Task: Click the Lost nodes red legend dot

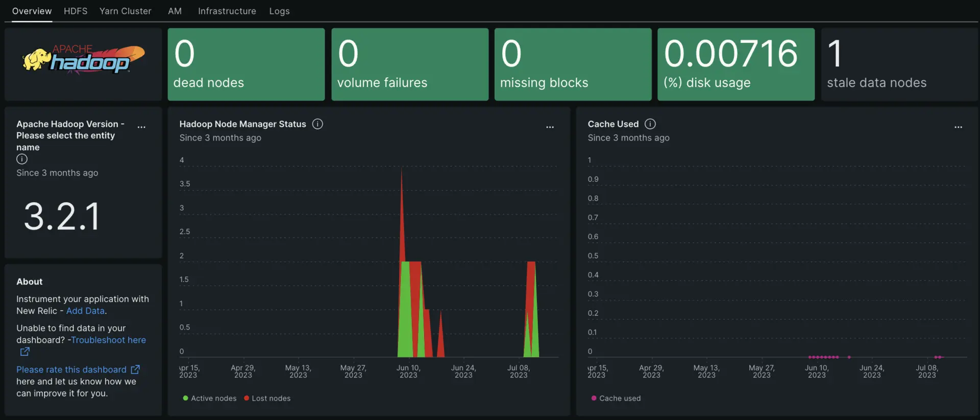Action: (247, 399)
